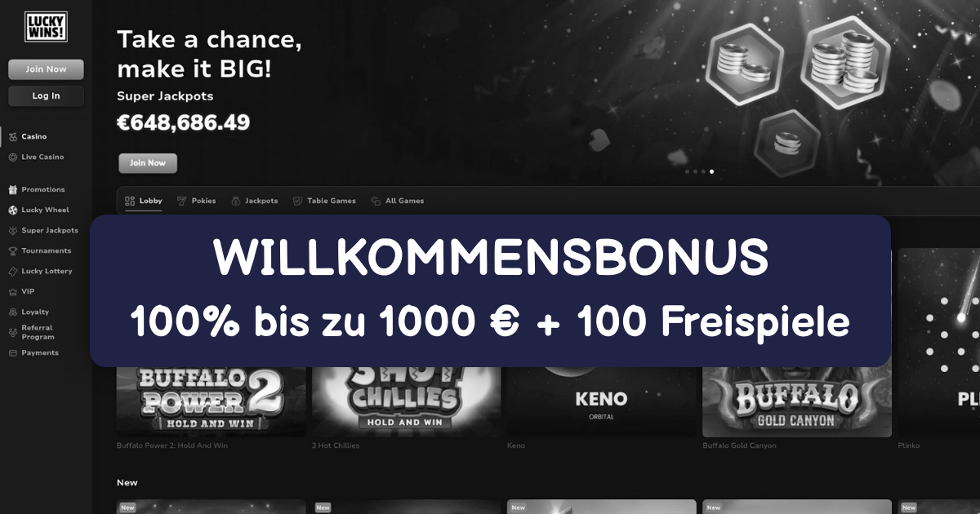Select the last banner carousel dot
This screenshot has height=514, width=980.
[x=711, y=171]
